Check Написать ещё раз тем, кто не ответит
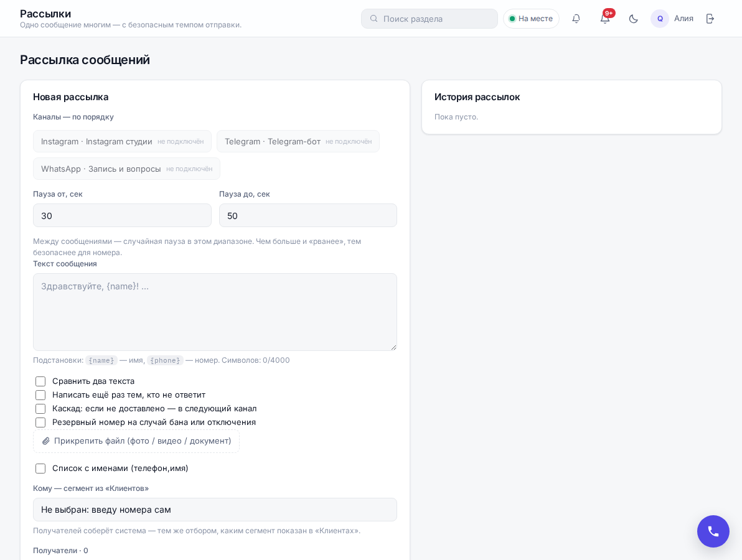Screen dimensions: 742x560 tap(40, 395)
